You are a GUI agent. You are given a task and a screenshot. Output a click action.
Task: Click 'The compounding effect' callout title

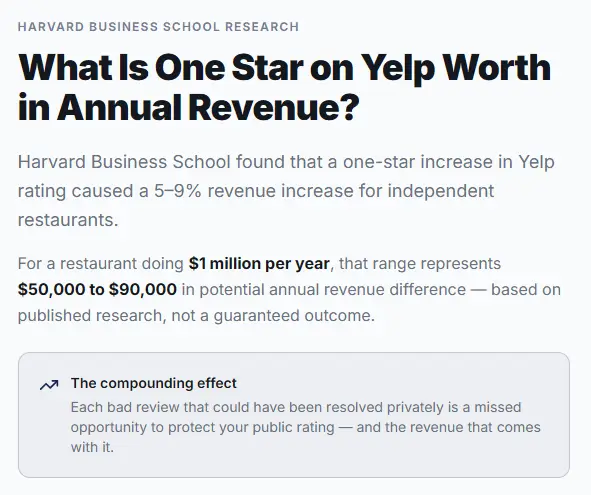154,383
